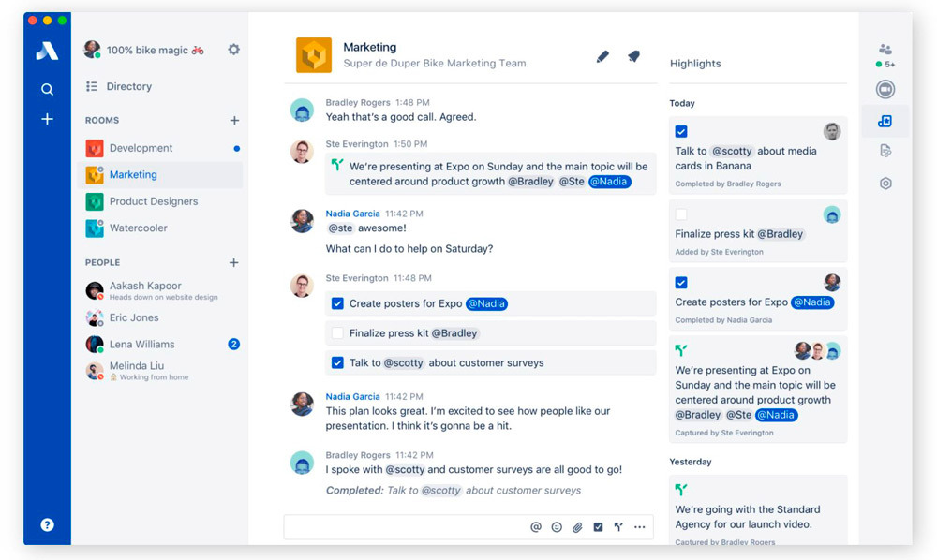Open more options ellipsis in composer
The width and height of the screenshot is (937, 560).
pos(640,527)
